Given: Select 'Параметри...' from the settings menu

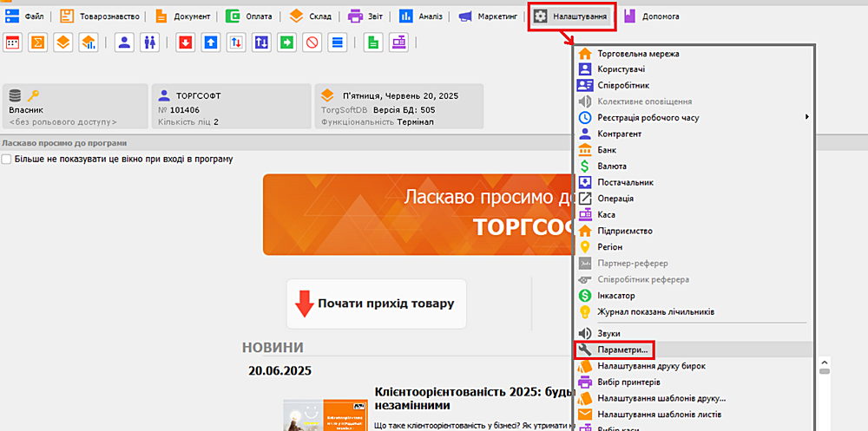Looking at the screenshot, I should point(622,349).
